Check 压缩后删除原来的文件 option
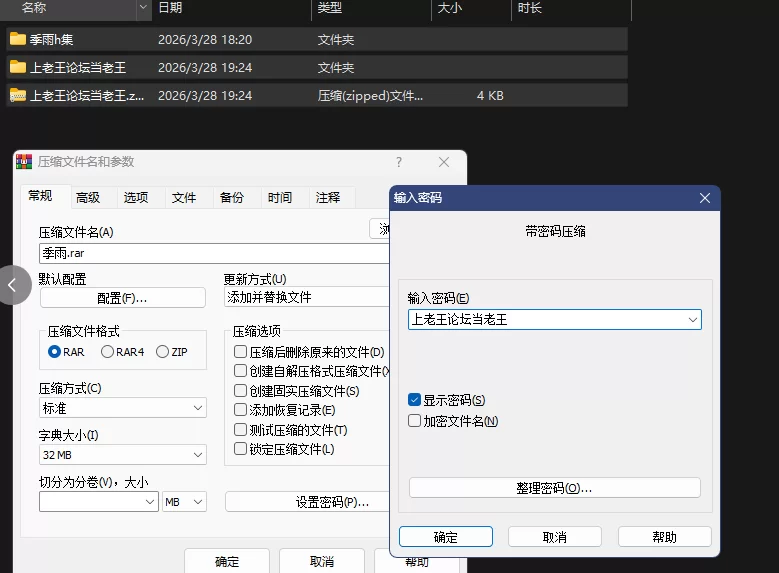This screenshot has height=573, width=779. (x=240, y=352)
